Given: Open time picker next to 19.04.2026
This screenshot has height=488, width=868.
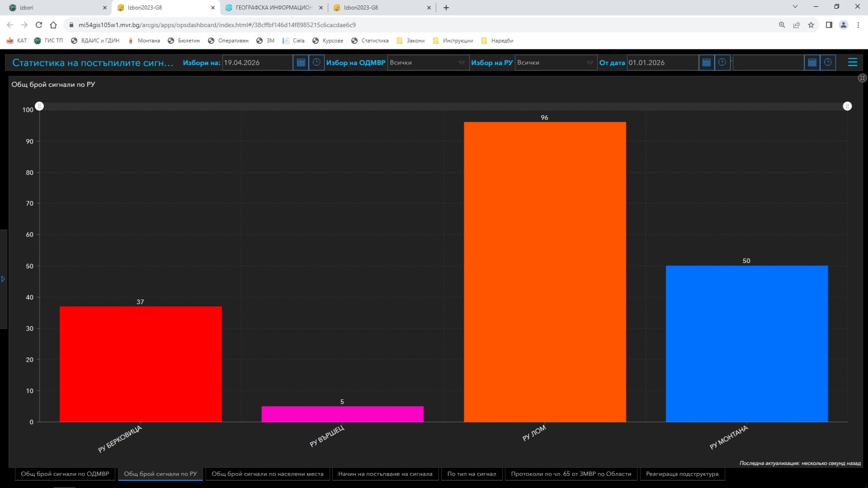Looking at the screenshot, I should (316, 63).
